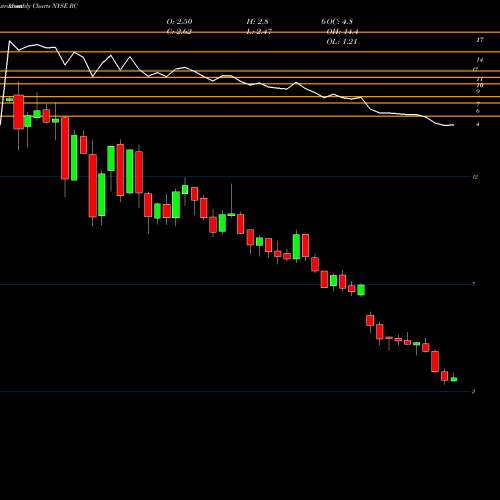
Task: Select the most recent green candlestick
Action: click(x=454, y=379)
